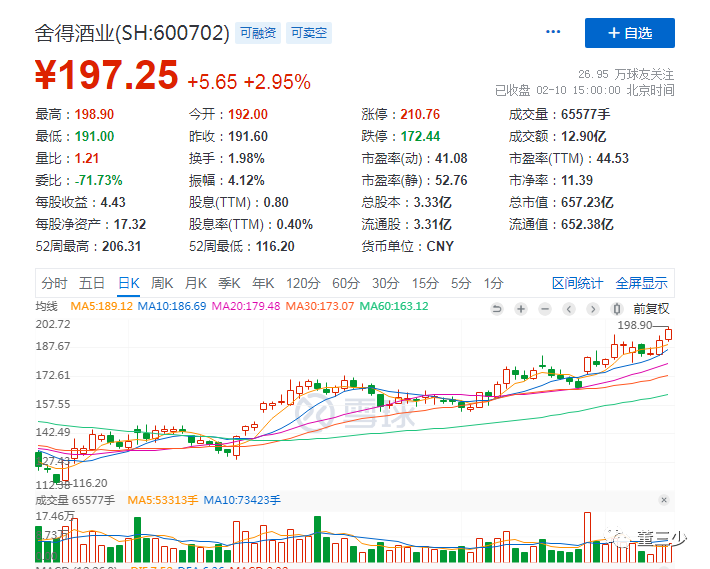The width and height of the screenshot is (710, 569).
Task: Click the 委比 value -71.73%
Action: (x=99, y=180)
